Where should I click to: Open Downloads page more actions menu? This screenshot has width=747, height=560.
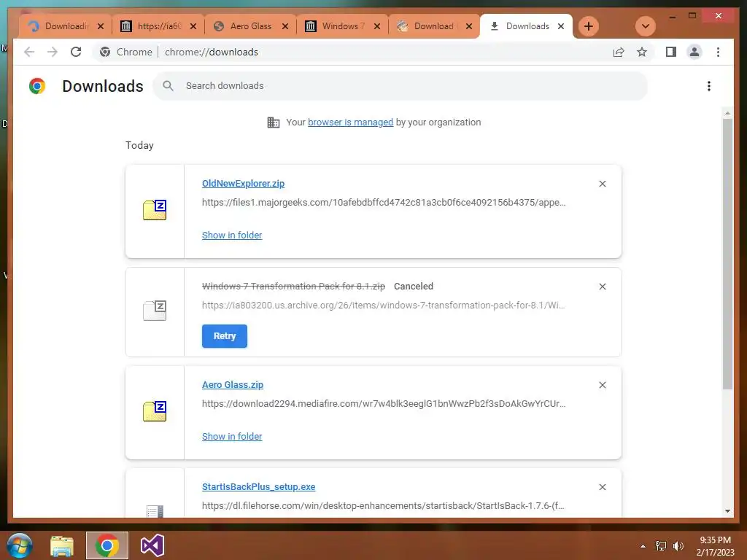[x=709, y=86]
